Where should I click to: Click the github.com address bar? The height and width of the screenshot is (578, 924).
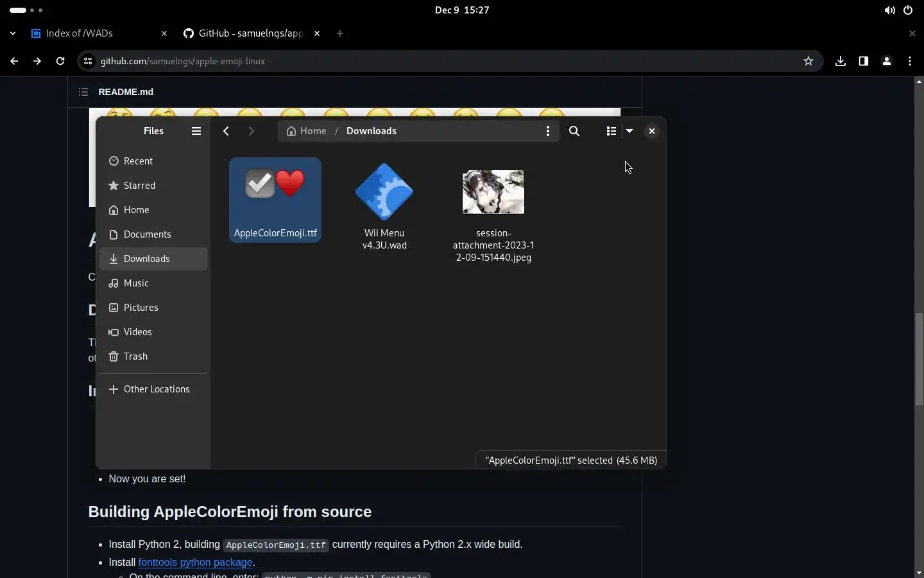(449, 61)
